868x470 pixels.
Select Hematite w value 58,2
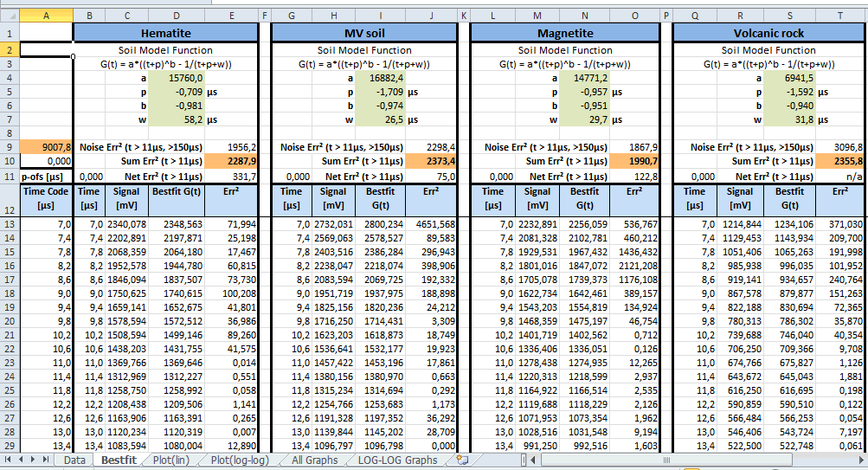click(x=177, y=119)
